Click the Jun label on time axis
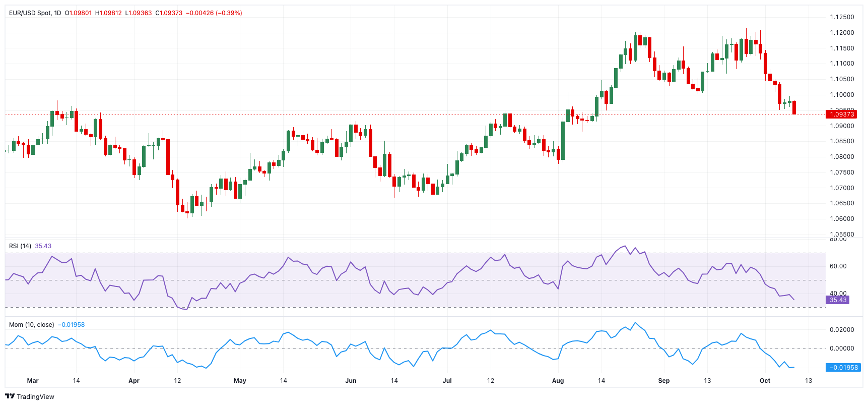The height and width of the screenshot is (405, 868). (x=351, y=381)
